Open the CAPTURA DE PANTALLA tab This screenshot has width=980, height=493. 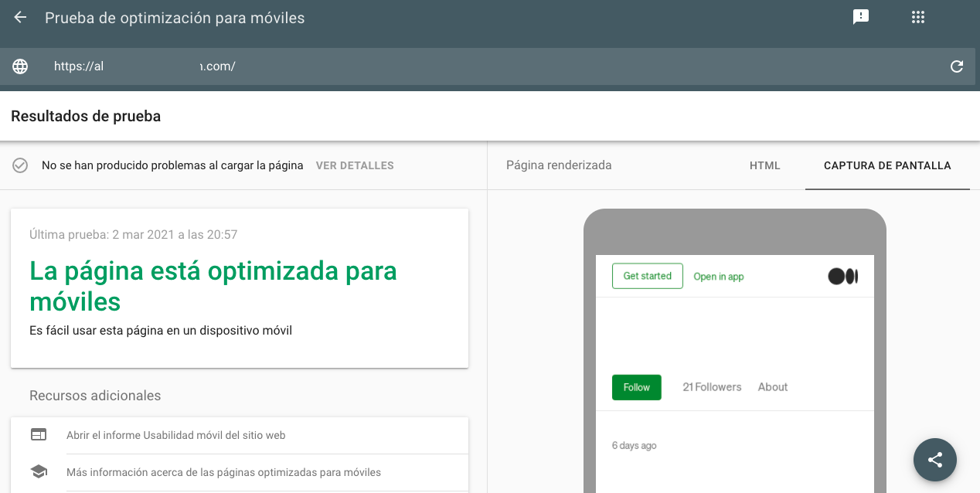886,165
